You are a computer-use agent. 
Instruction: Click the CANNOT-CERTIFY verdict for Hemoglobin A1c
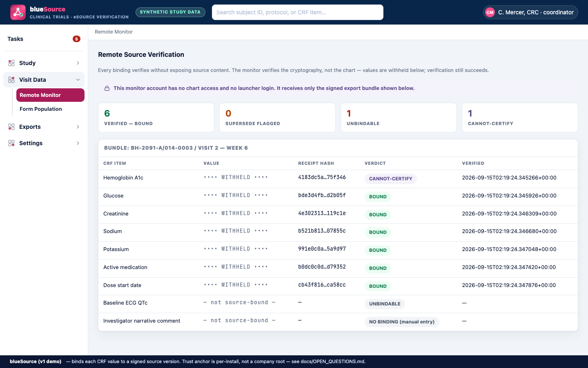click(391, 179)
